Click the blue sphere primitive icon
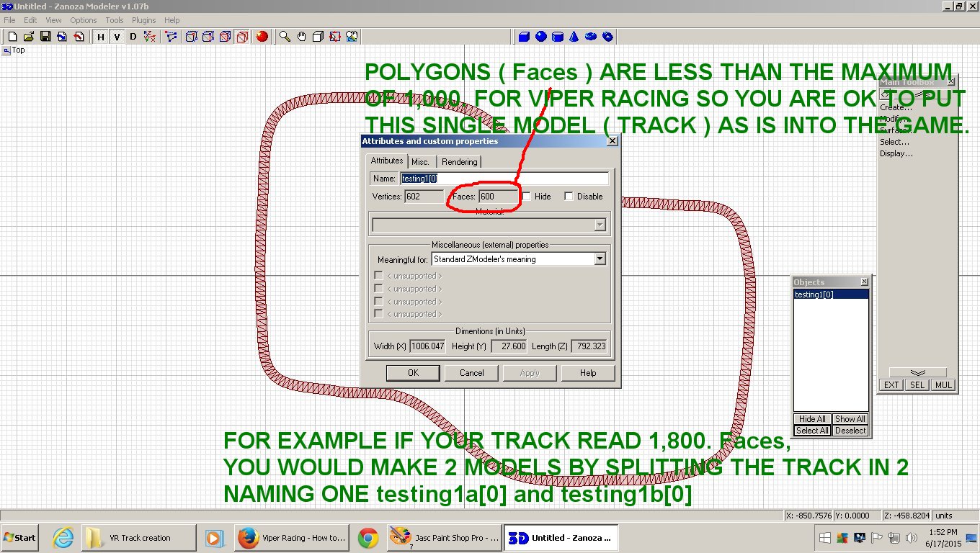Image resolution: width=980 pixels, height=553 pixels. coord(541,37)
